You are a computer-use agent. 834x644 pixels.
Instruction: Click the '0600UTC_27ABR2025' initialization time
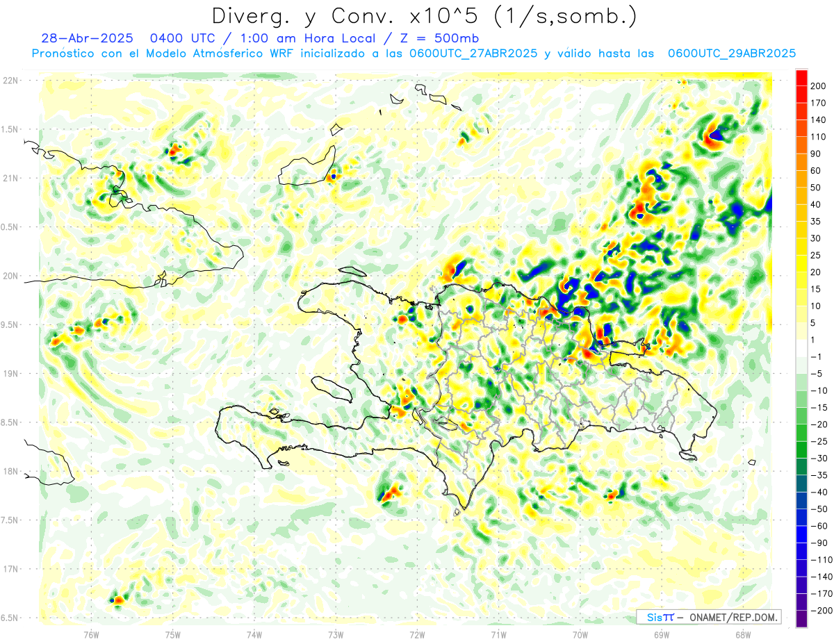(x=473, y=53)
